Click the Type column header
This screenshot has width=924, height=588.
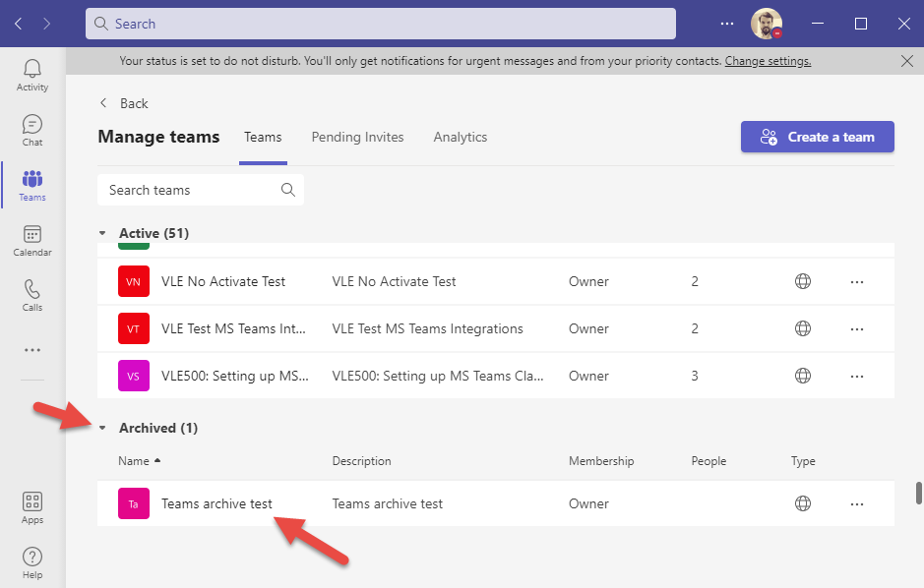[x=803, y=461]
